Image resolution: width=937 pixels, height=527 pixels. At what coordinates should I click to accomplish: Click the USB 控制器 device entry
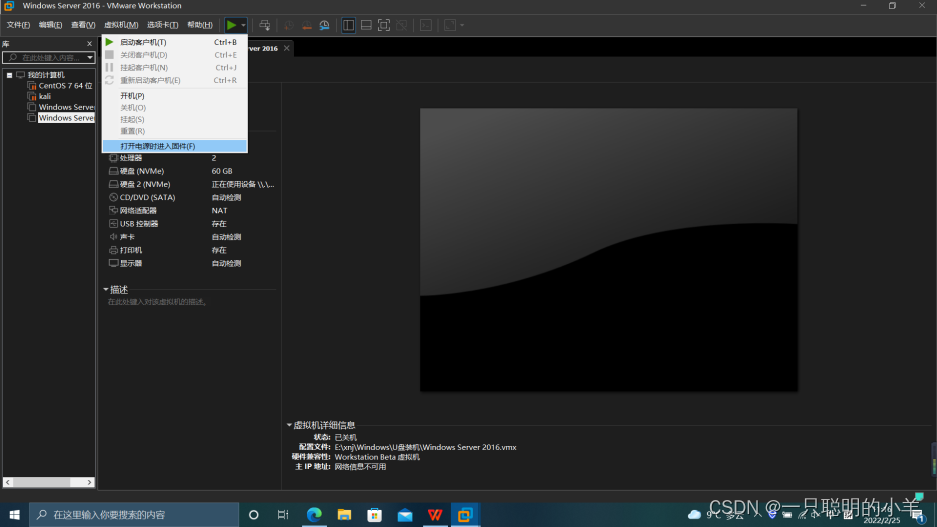click(x=138, y=224)
